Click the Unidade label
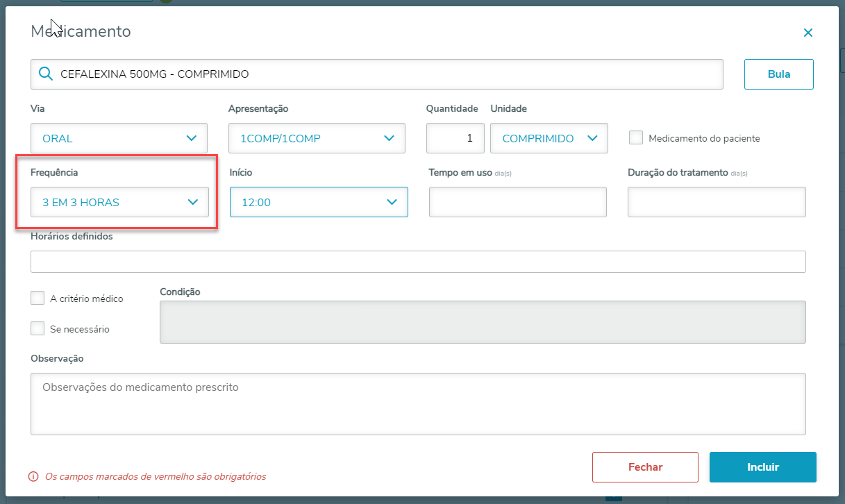This screenshot has width=845, height=504. [508, 108]
